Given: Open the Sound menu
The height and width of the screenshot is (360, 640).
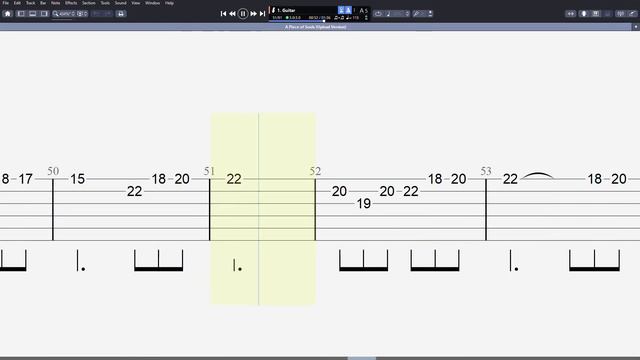Looking at the screenshot, I should tap(120, 3).
